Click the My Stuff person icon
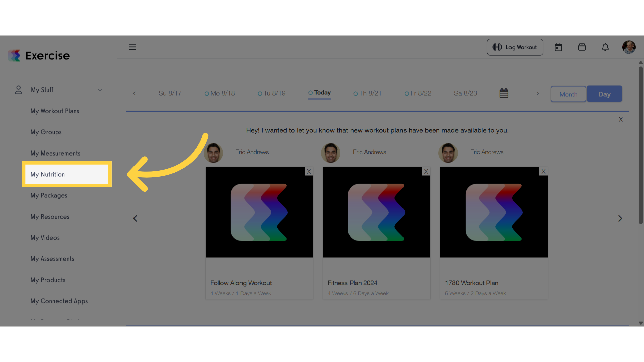Viewport: 644px width, 362px height. pyautogui.click(x=19, y=90)
